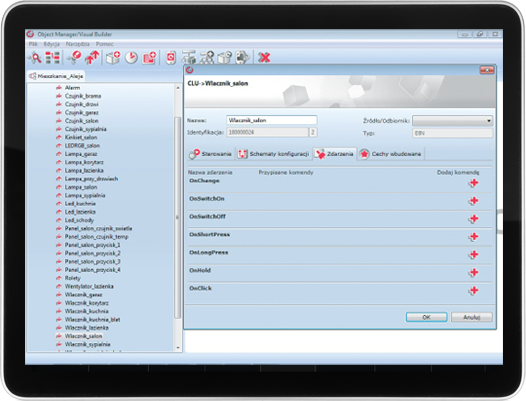The height and width of the screenshot is (401, 526).
Task: Add a command to the OnLongPress event
Action: [x=474, y=255]
